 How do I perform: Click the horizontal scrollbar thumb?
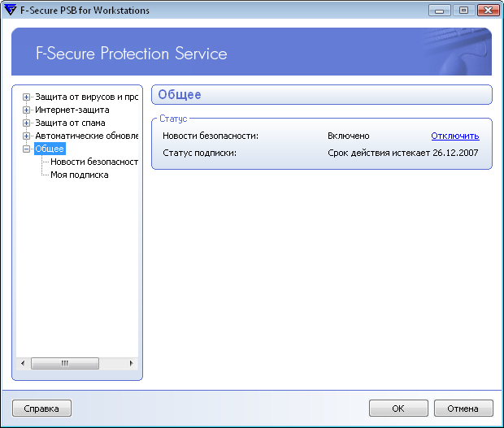[65, 364]
